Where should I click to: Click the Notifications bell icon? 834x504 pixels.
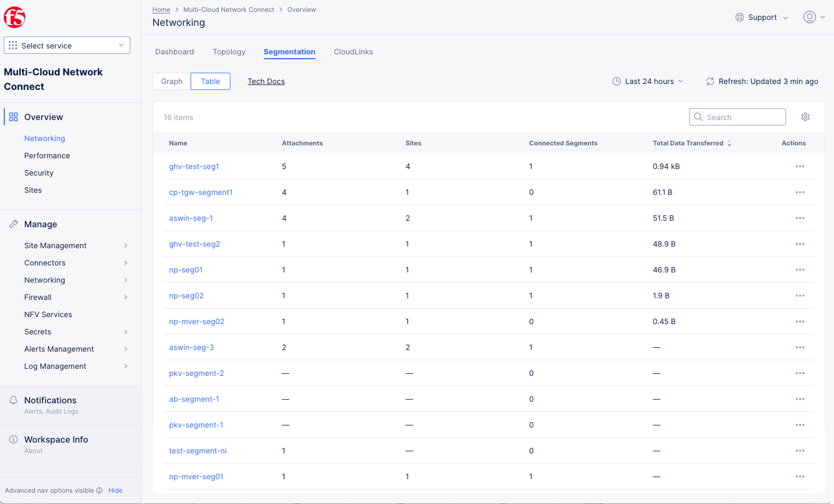tap(13, 400)
